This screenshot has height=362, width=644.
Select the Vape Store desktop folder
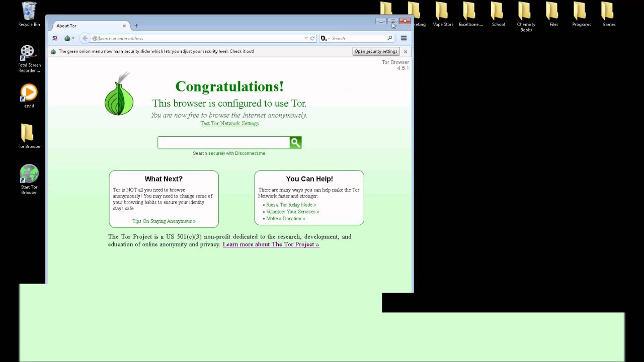point(443,15)
